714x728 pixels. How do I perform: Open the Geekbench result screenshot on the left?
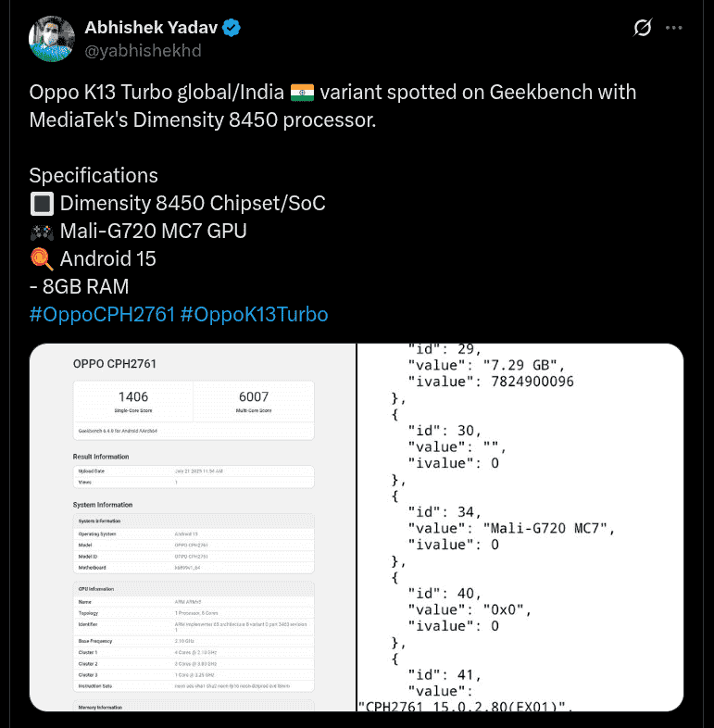click(193, 527)
